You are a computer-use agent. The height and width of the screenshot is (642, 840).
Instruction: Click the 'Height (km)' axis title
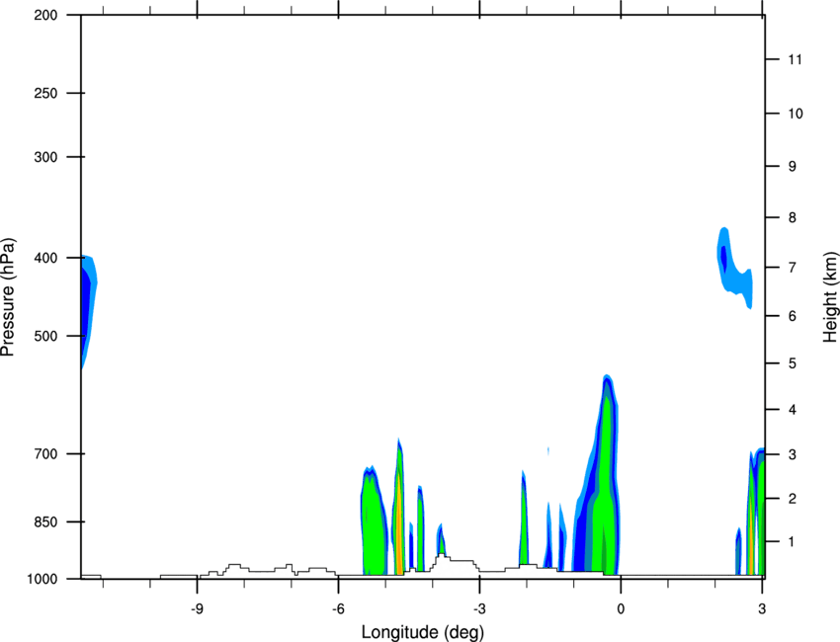coord(830,296)
